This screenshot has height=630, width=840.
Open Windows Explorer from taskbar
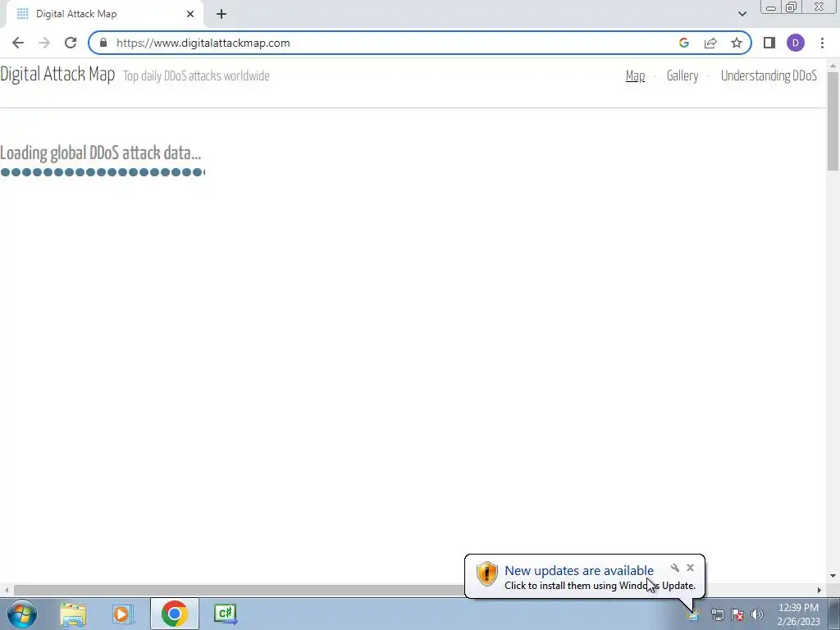coord(73,614)
